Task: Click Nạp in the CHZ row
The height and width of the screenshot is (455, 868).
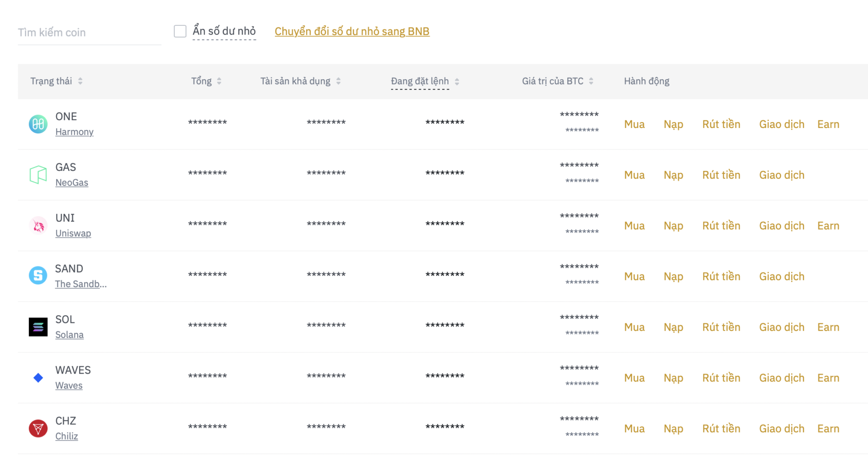Action: [673, 429]
